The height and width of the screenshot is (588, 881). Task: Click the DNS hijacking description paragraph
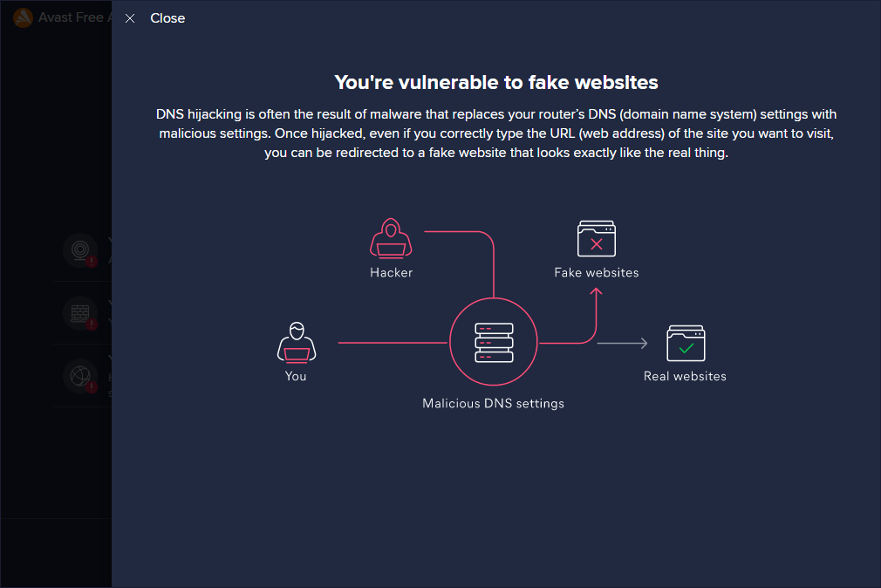pos(496,133)
